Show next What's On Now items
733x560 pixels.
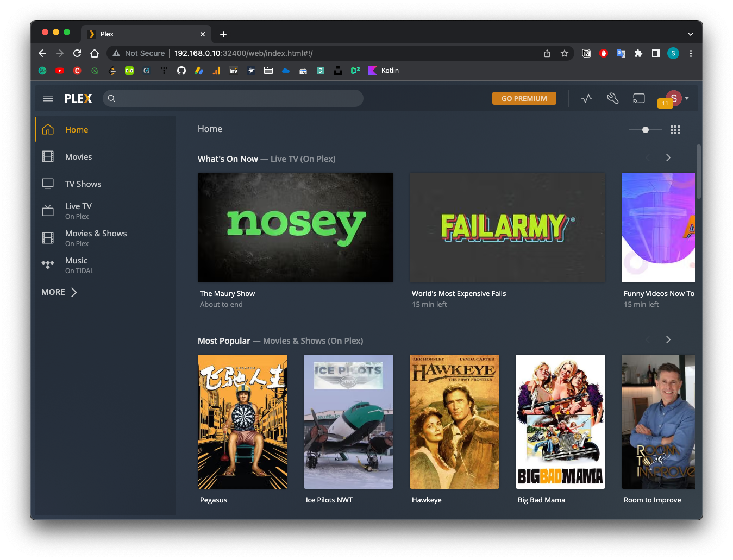click(668, 158)
